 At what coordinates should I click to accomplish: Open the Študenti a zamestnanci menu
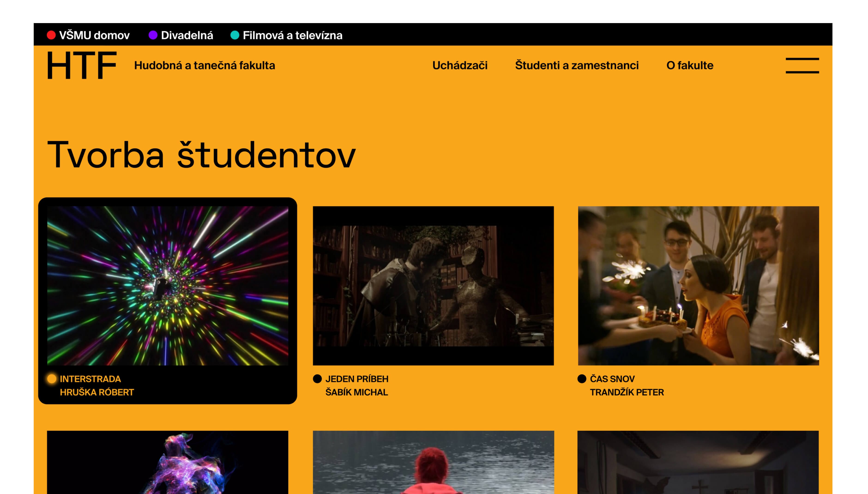(x=577, y=65)
